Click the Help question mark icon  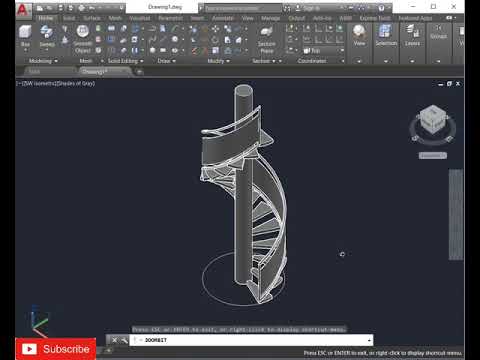(x=381, y=8)
